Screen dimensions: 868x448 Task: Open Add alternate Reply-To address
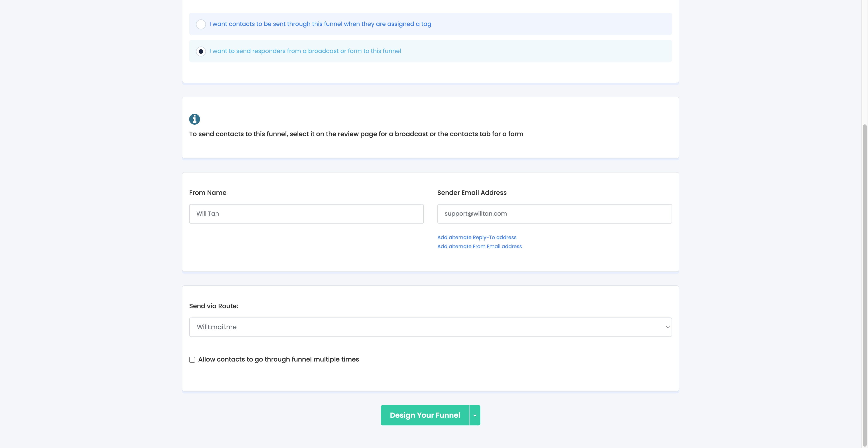477,237
